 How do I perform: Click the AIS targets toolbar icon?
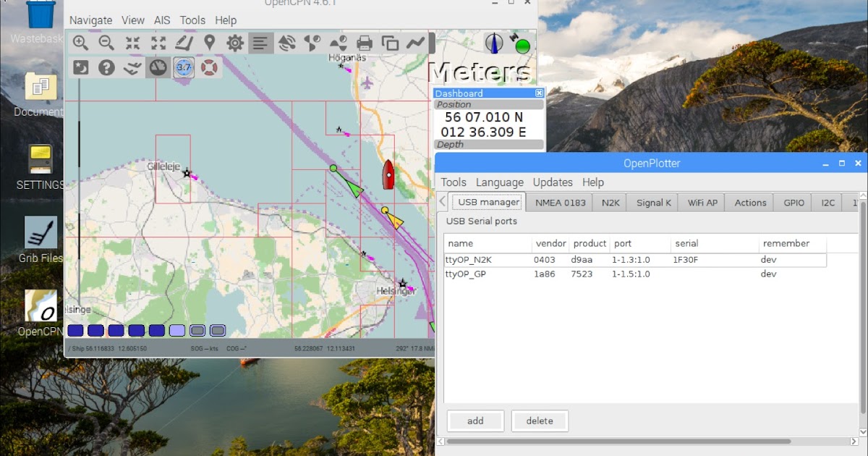tap(287, 43)
